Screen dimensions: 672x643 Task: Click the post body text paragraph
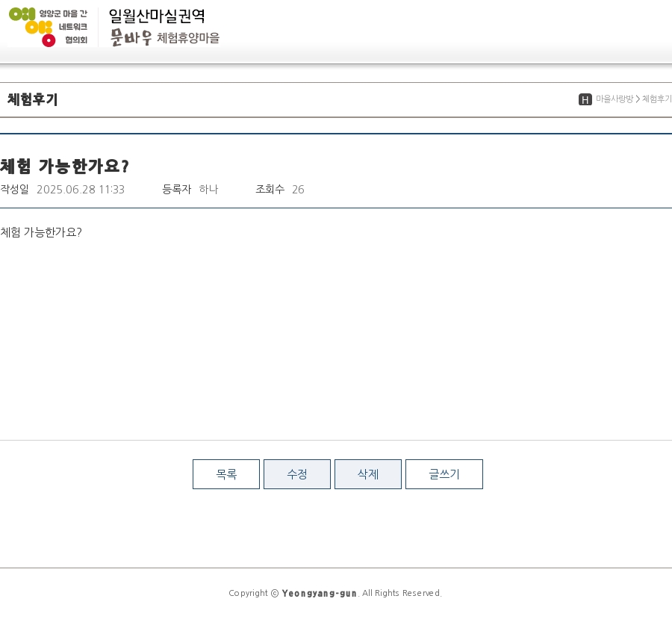(x=41, y=232)
